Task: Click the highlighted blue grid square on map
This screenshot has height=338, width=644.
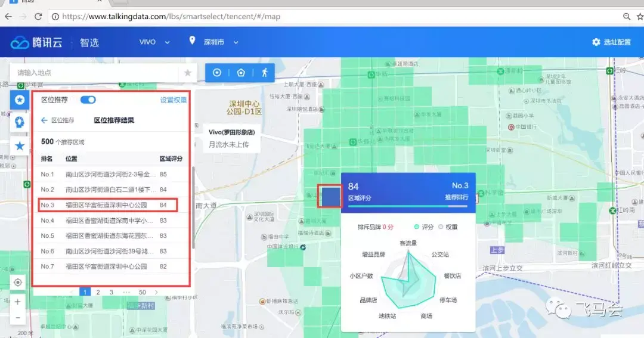Action: point(330,196)
